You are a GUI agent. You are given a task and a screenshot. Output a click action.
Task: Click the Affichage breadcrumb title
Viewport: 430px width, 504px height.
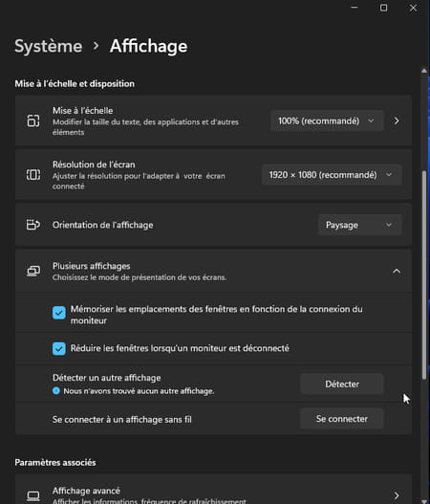click(x=149, y=46)
